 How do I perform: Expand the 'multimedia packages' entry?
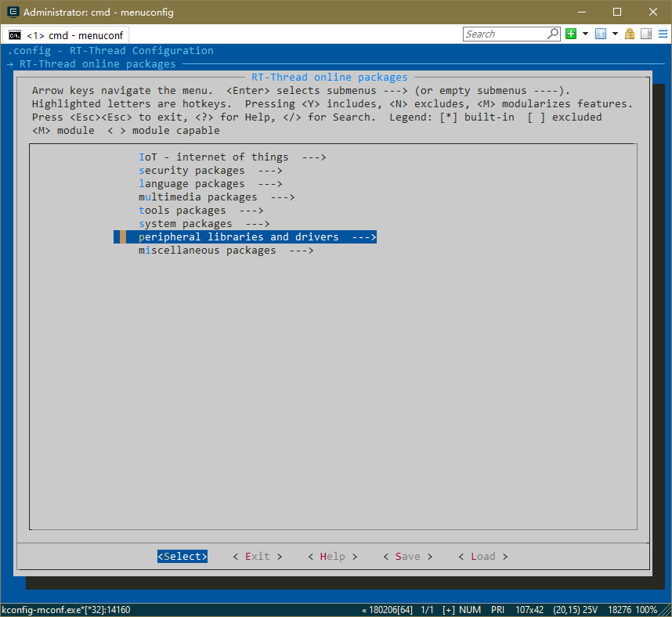click(x=216, y=197)
